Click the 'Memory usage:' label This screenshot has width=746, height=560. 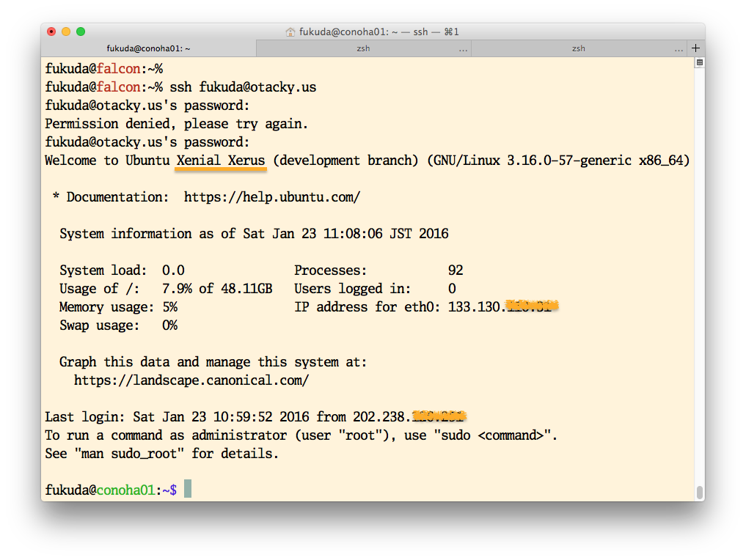tap(107, 307)
